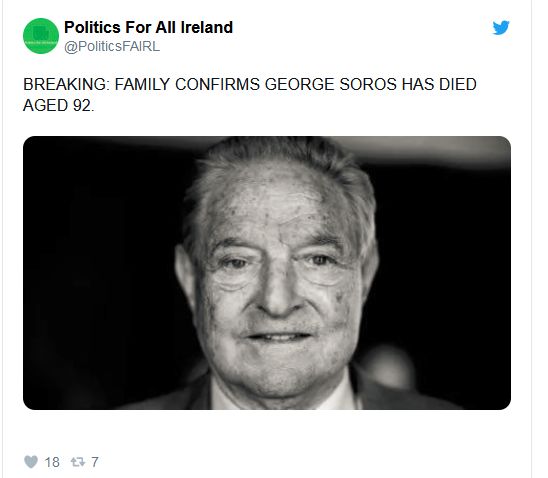Select the word BREAKING in the tweet
This screenshot has height=478, width=548.
click(66, 85)
